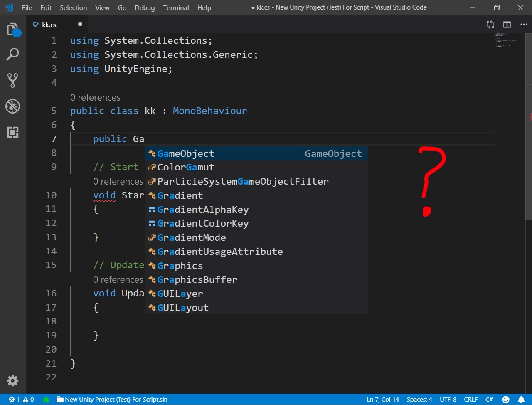
Task: Change file encoding UTF-8
Action: 448,400
